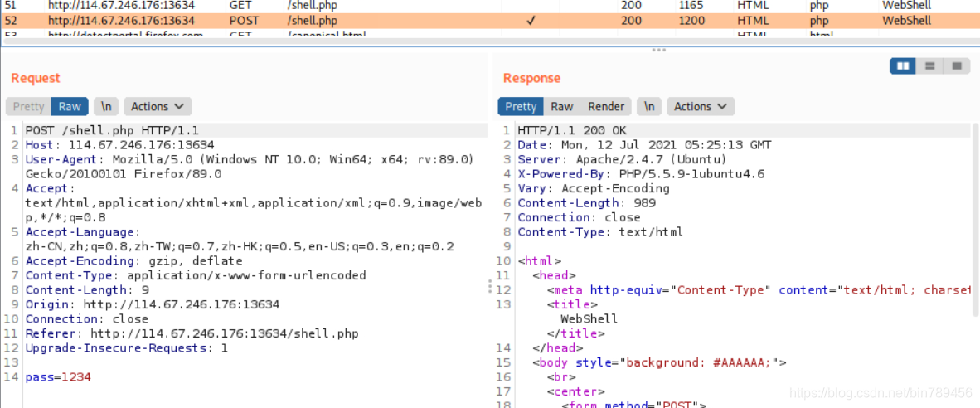
Task: Click the Origin header in request
Action: click(152, 304)
